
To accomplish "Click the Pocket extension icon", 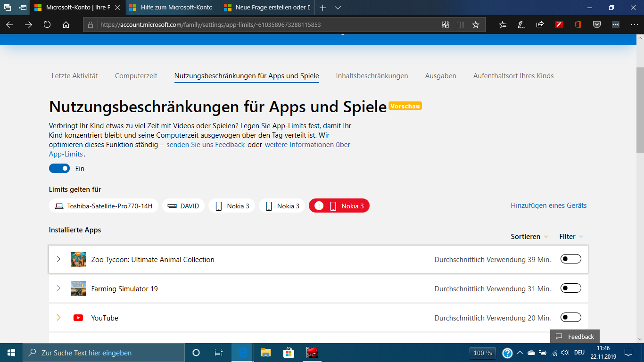I will click(597, 25).
